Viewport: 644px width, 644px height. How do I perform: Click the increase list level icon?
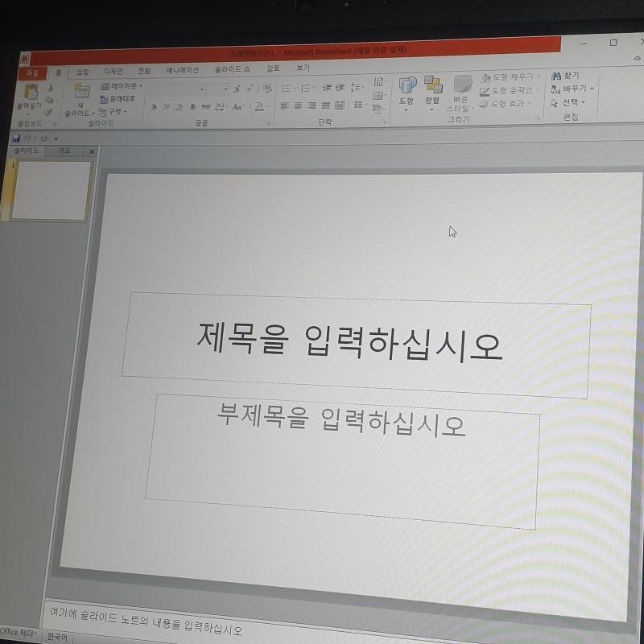point(341,88)
